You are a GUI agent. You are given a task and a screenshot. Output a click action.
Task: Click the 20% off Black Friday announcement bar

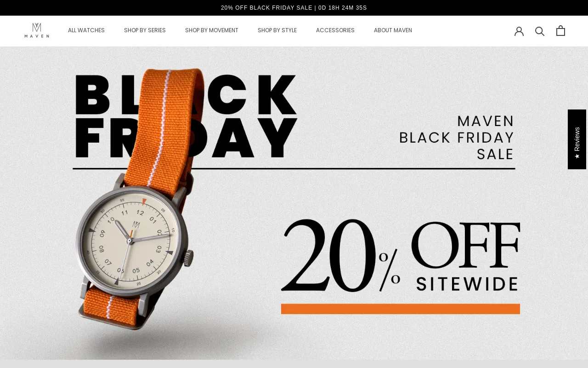point(294,8)
